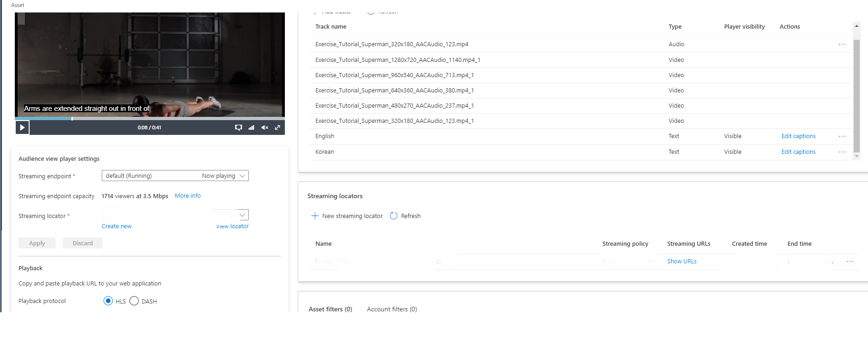Select DASH playback protocol
Screen dimensions: 868x358
[134, 301]
